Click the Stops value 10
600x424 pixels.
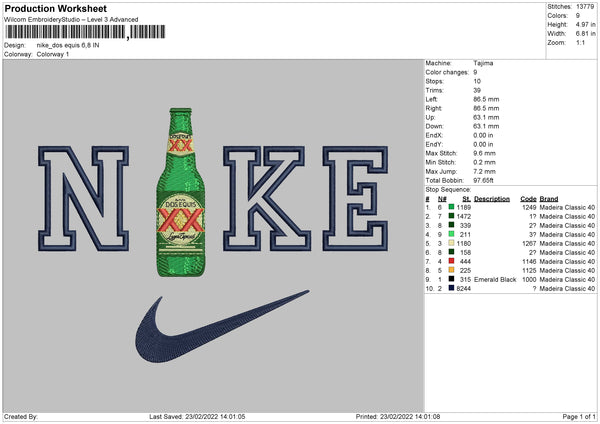[477, 81]
